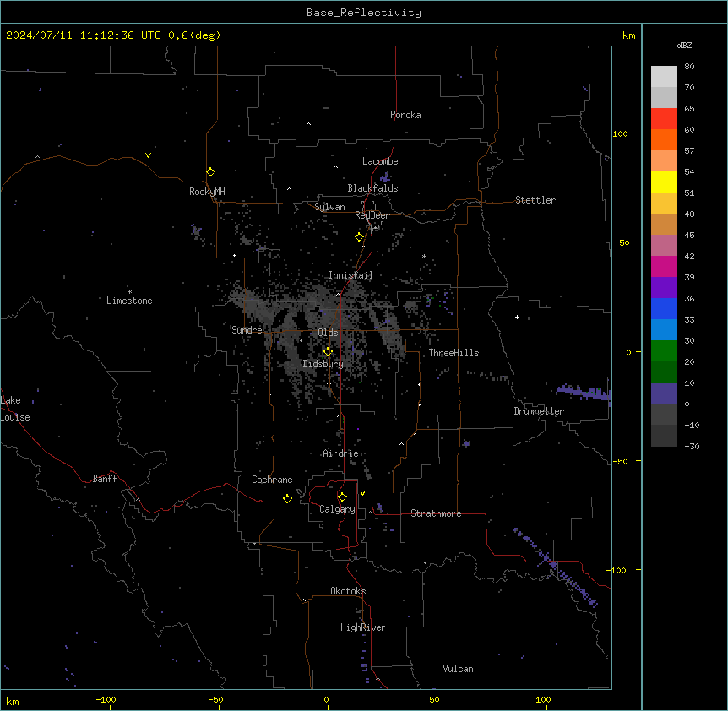This screenshot has width=728, height=711.
Task: Click the Lake Louise label at left edge
Action: pyautogui.click(x=14, y=409)
